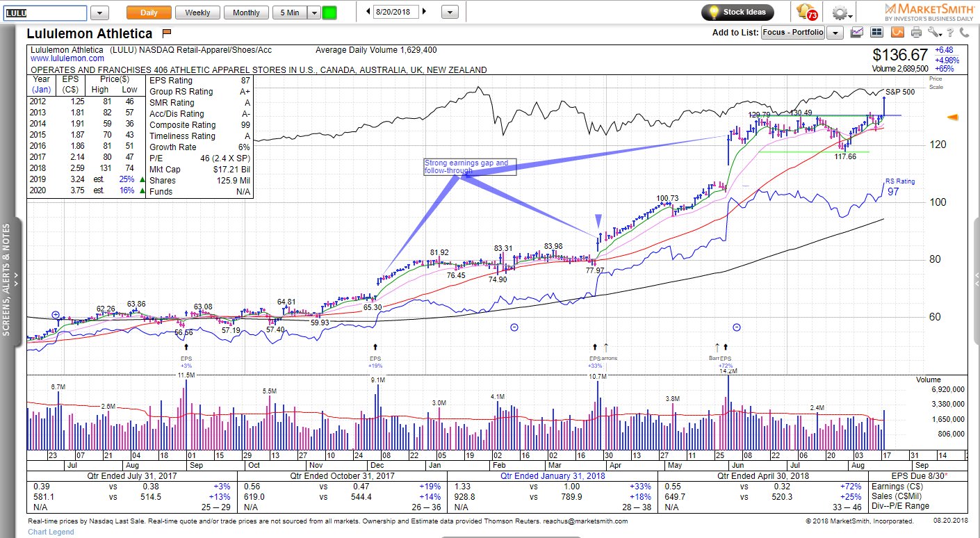Open the date picker dropdown arrow
The image size is (980, 538).
pyautogui.click(x=450, y=13)
